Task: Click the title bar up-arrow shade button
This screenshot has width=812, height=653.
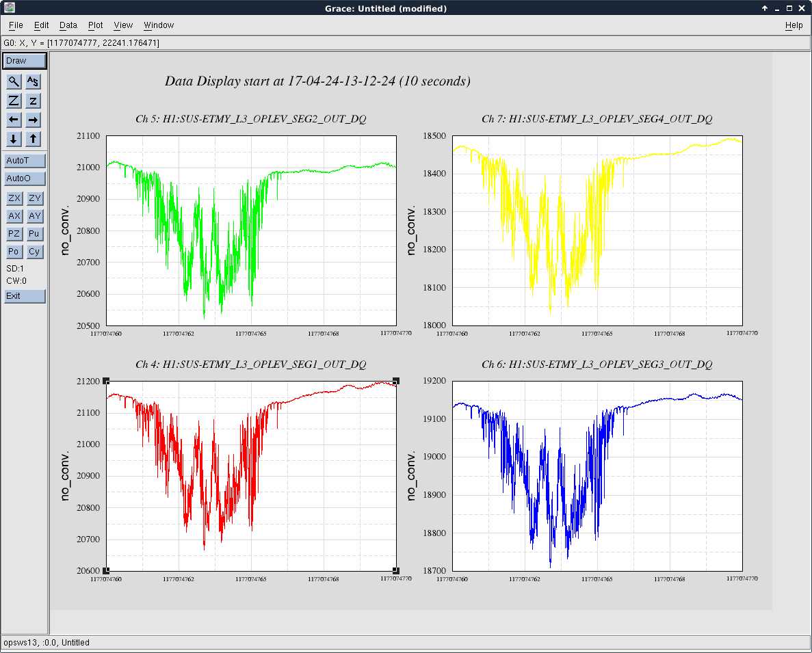Action: point(764,8)
